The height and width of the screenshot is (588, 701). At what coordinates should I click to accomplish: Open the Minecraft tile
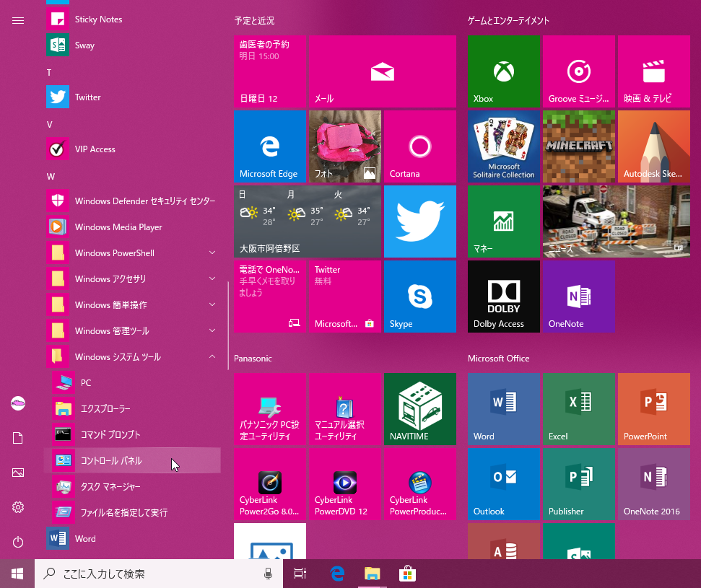click(x=578, y=146)
